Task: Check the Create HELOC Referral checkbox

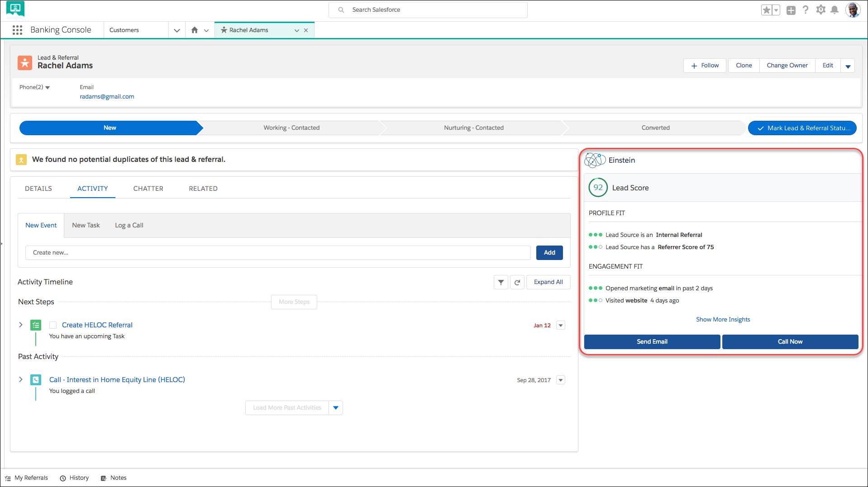Action: (53, 325)
